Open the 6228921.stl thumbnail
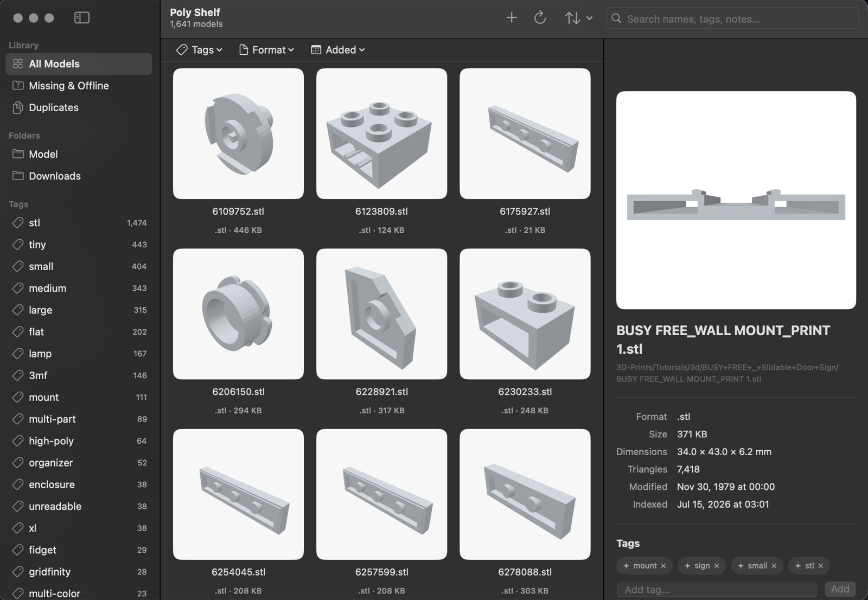Screen dimensions: 868x600 [x=381, y=314]
